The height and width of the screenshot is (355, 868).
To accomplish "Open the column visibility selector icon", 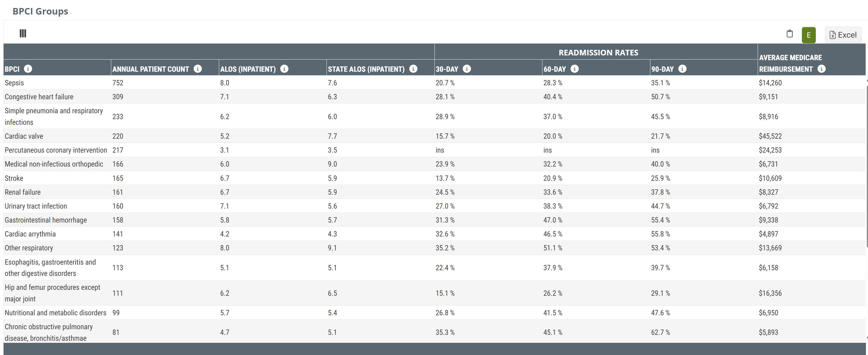I will click(x=23, y=33).
